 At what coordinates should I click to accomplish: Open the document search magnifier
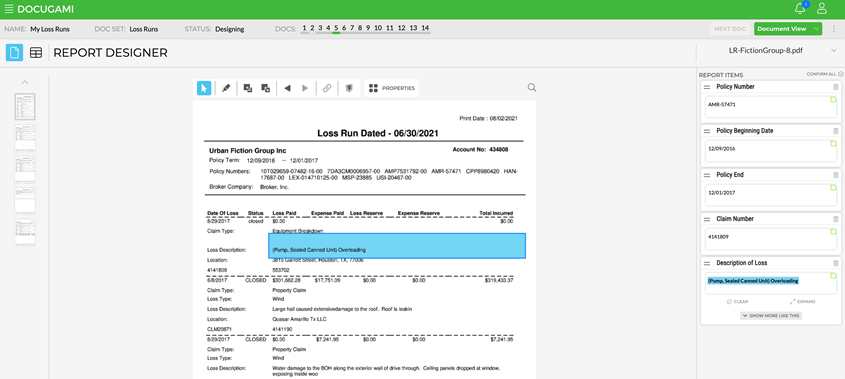click(532, 87)
